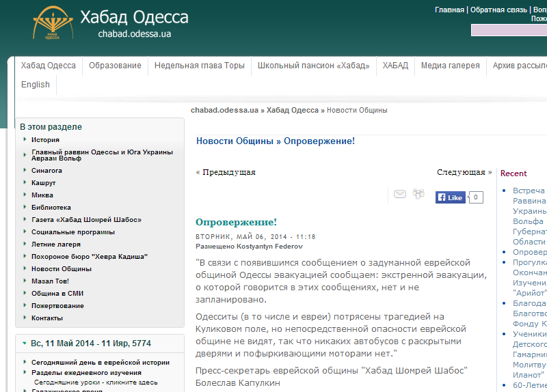Open Новости Общины in the sidebar
547x392 pixels.
point(62,269)
